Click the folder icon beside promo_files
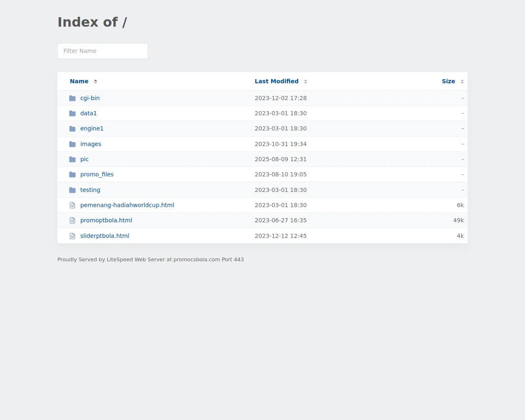This screenshot has height=420, width=525. [x=72, y=175]
